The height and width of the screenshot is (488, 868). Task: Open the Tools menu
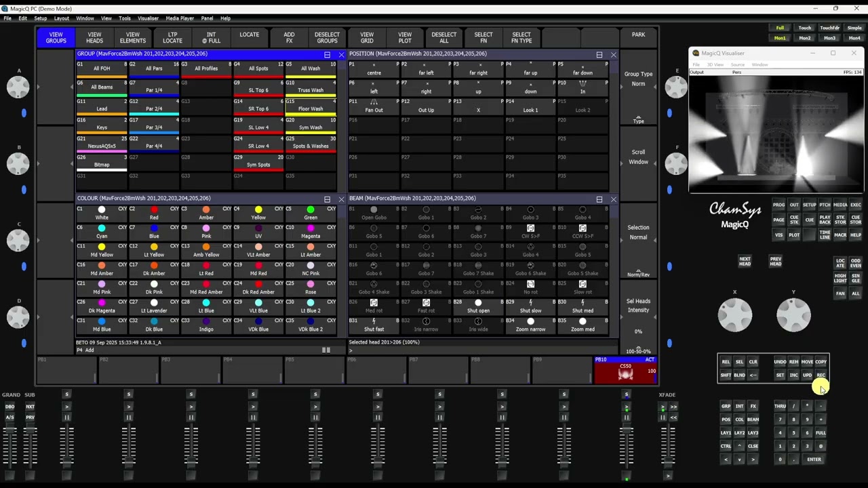pyautogui.click(x=125, y=18)
